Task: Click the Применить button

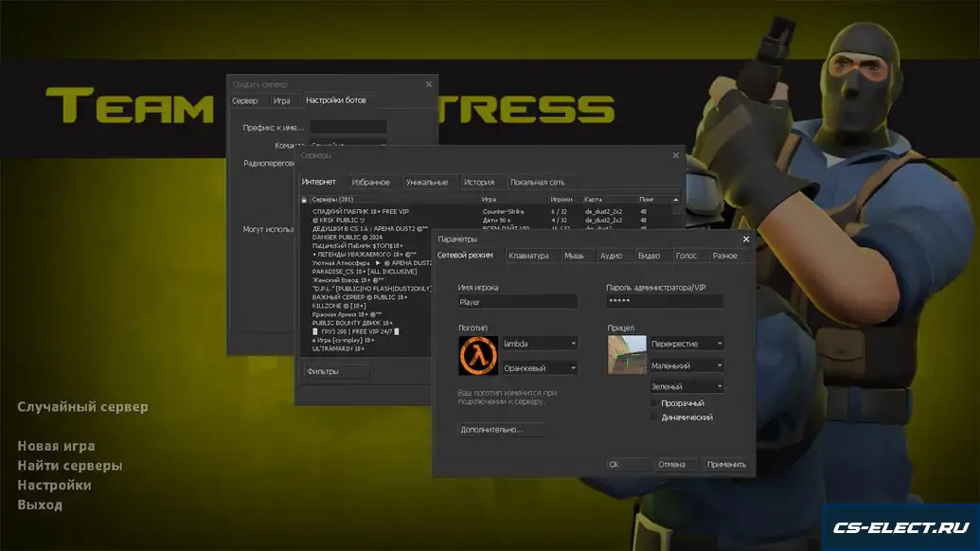Action: coord(726,464)
